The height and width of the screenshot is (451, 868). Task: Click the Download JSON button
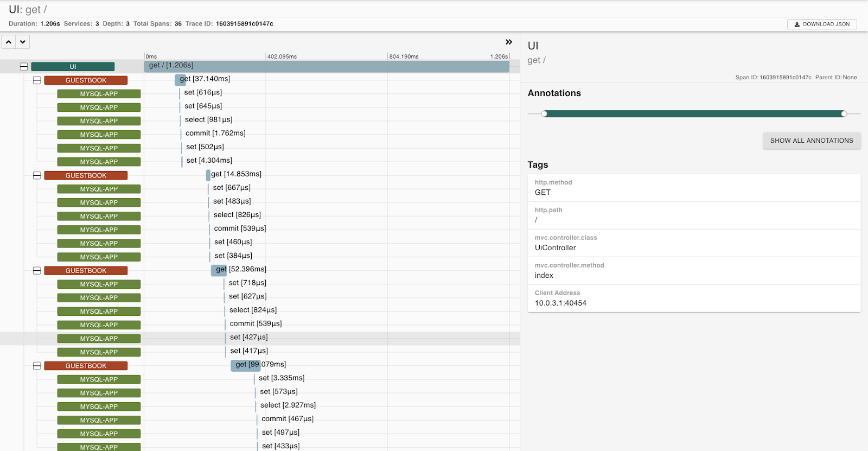[822, 24]
